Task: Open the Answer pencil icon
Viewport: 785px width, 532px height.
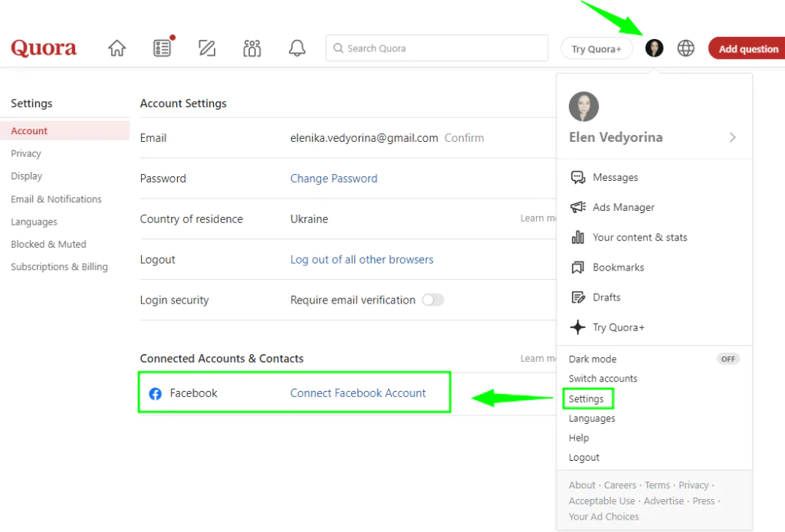Action: (207, 48)
